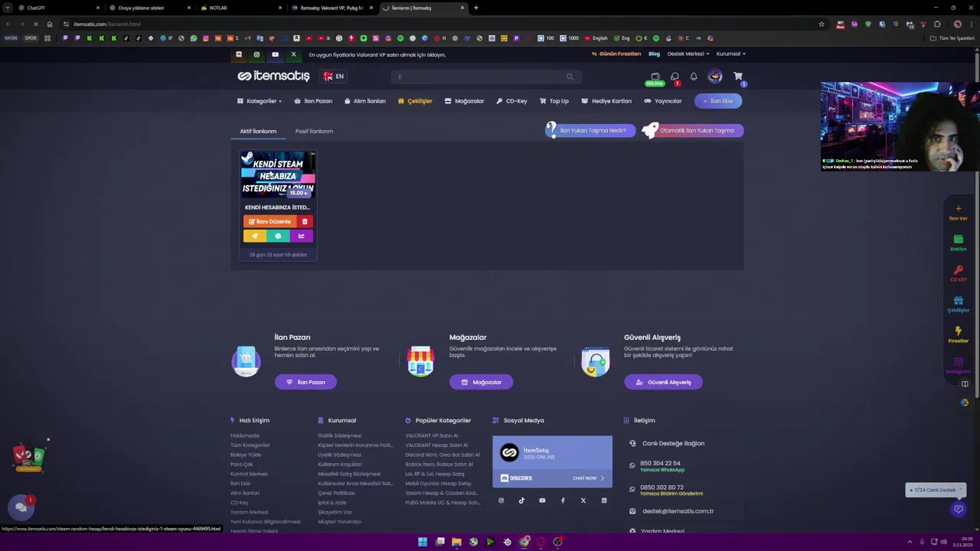The image size is (980, 551).
Task: Open TikTok icon in footer
Action: 521,500
